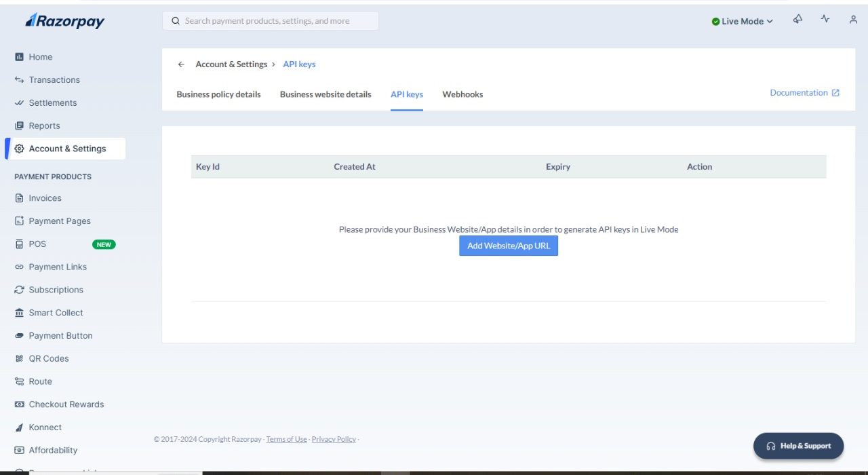Open the Terms of Use link
The width and height of the screenshot is (868, 475).
(286, 439)
